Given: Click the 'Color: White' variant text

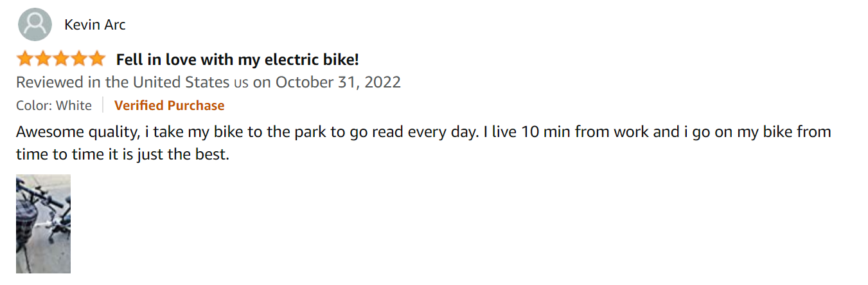Looking at the screenshot, I should click(x=54, y=106).
